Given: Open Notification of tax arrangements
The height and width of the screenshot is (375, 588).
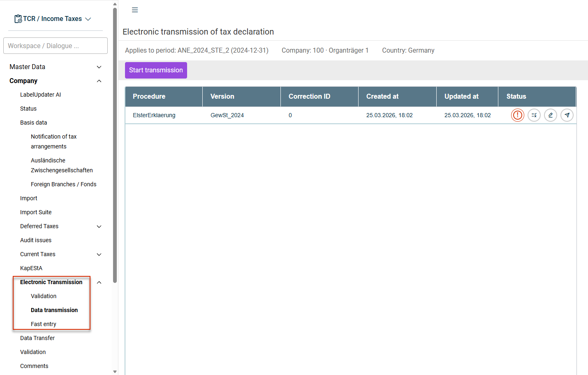Looking at the screenshot, I should pyautogui.click(x=54, y=141).
